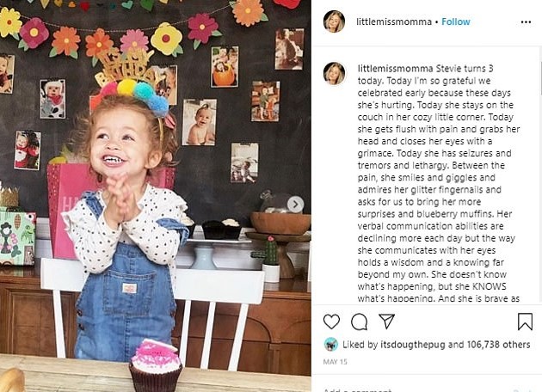Click the small pug avatar beside Liked by
This screenshot has width=542, height=392.
coord(330,344)
